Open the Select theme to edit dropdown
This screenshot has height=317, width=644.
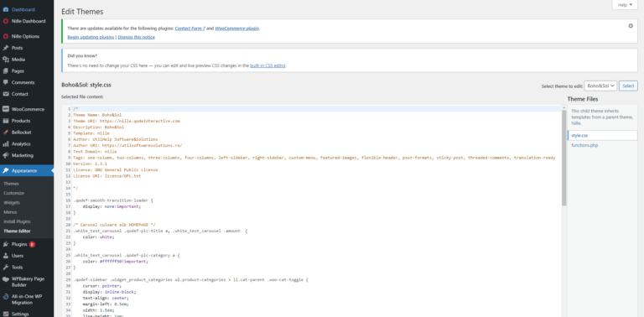600,86
